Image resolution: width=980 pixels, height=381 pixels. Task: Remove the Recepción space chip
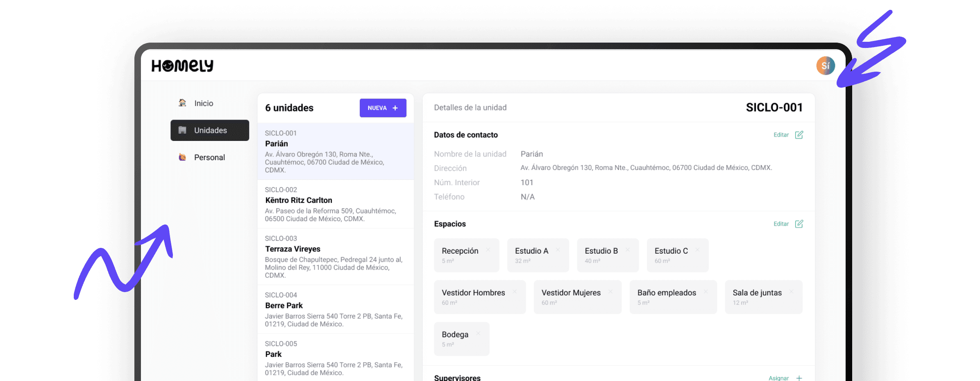point(488,249)
